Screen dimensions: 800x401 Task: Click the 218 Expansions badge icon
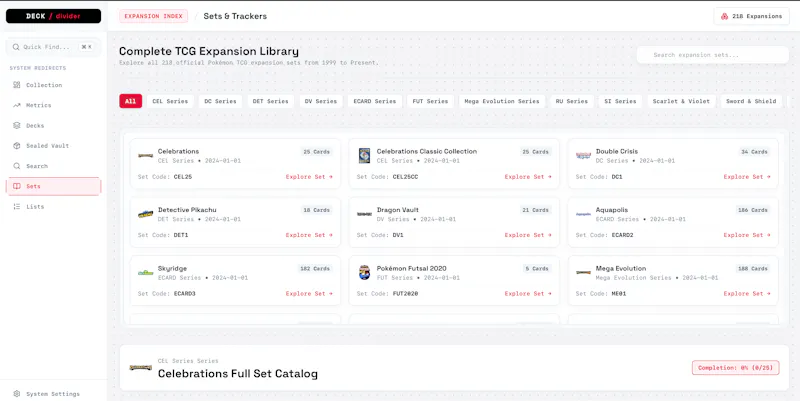pos(724,16)
